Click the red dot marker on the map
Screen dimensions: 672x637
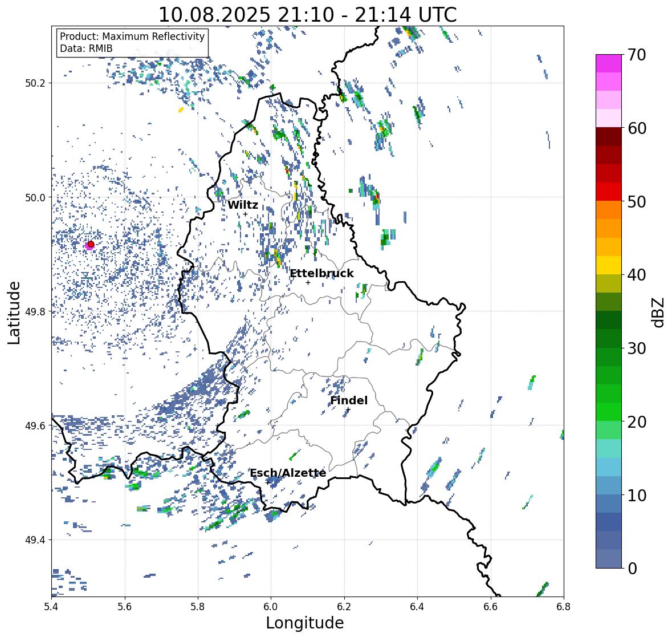coord(91,244)
